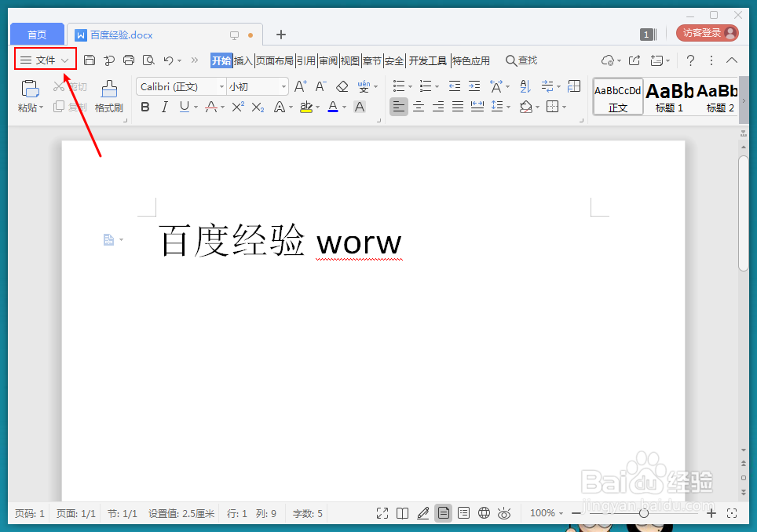Click the 格式刷 format painter
The width and height of the screenshot is (757, 532).
pos(109,97)
